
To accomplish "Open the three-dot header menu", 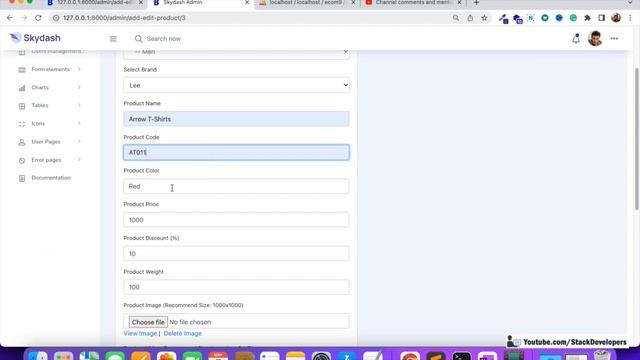I will click(614, 38).
